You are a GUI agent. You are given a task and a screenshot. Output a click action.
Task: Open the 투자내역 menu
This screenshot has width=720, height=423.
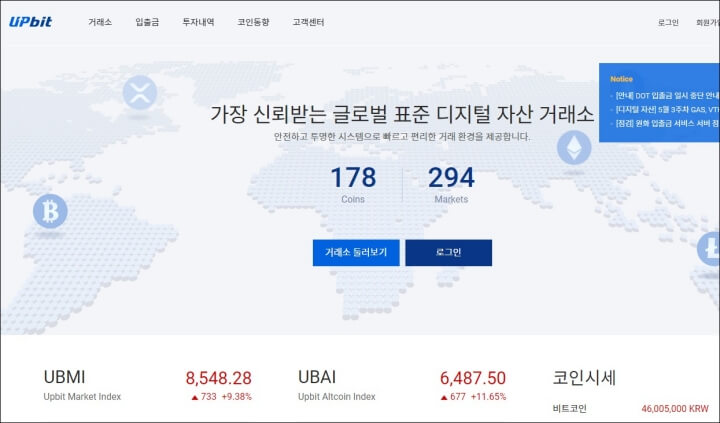198,22
